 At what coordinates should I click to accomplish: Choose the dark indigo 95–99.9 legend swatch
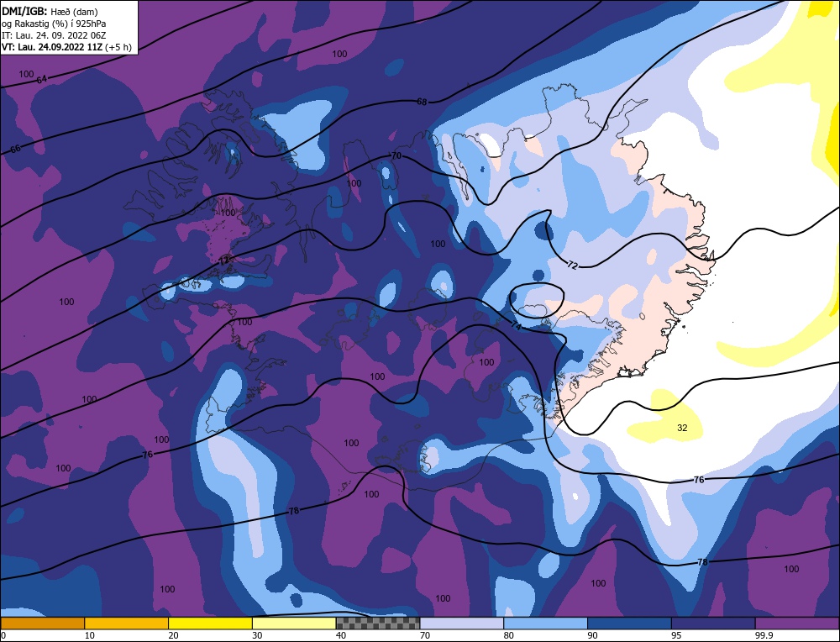(713, 623)
